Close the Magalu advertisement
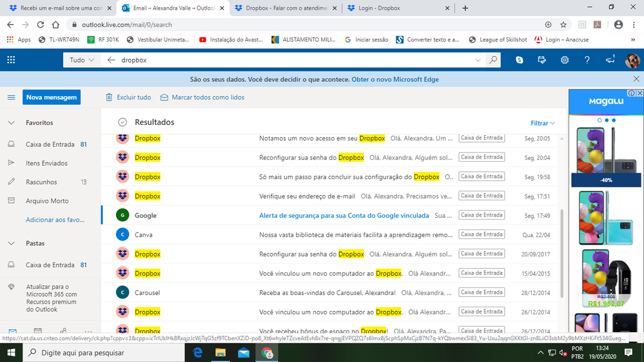Image resolution: width=644 pixels, height=362 pixels. 639,93
